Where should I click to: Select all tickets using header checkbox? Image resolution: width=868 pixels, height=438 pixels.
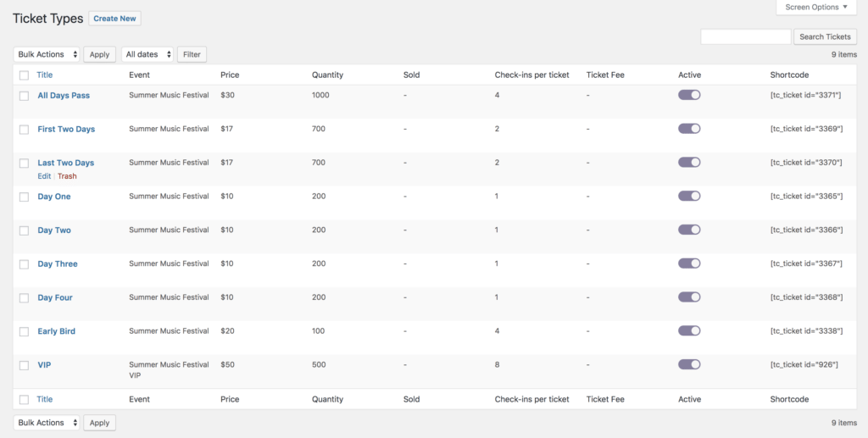click(x=24, y=75)
